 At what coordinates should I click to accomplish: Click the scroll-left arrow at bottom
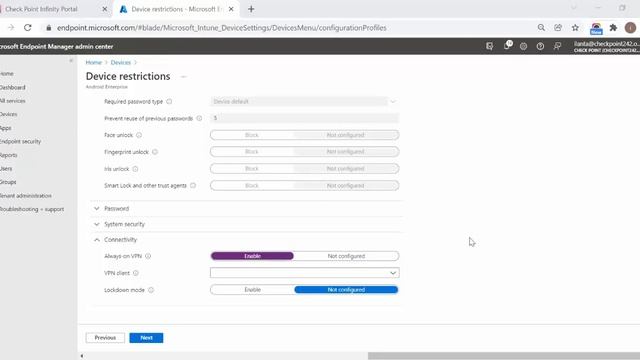[x=82, y=356]
